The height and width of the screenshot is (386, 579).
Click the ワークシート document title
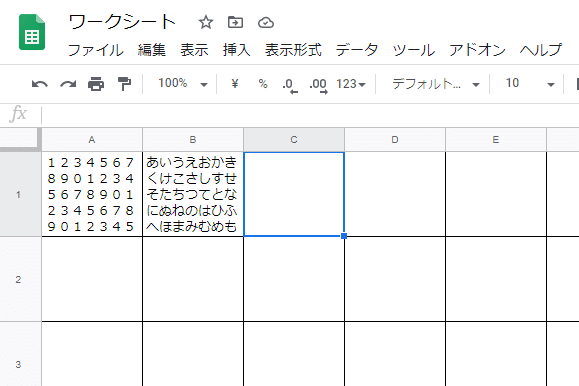coord(122,22)
